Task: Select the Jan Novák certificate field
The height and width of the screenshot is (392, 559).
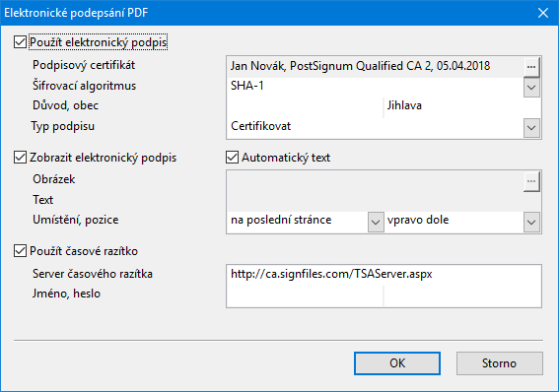Action: [x=376, y=67]
